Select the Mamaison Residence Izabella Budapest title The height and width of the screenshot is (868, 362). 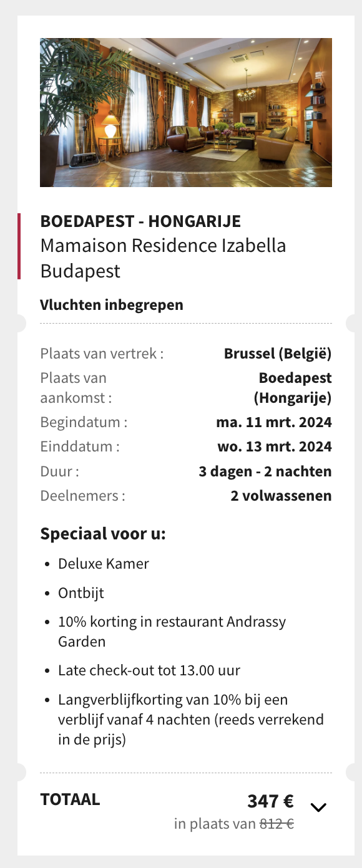pos(164,258)
